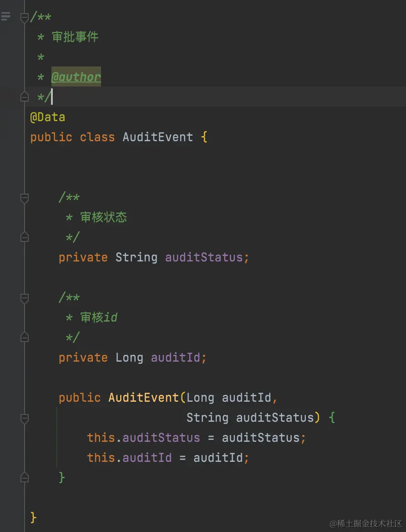
Task: Click the 审核状态 comment text
Action: tap(103, 217)
